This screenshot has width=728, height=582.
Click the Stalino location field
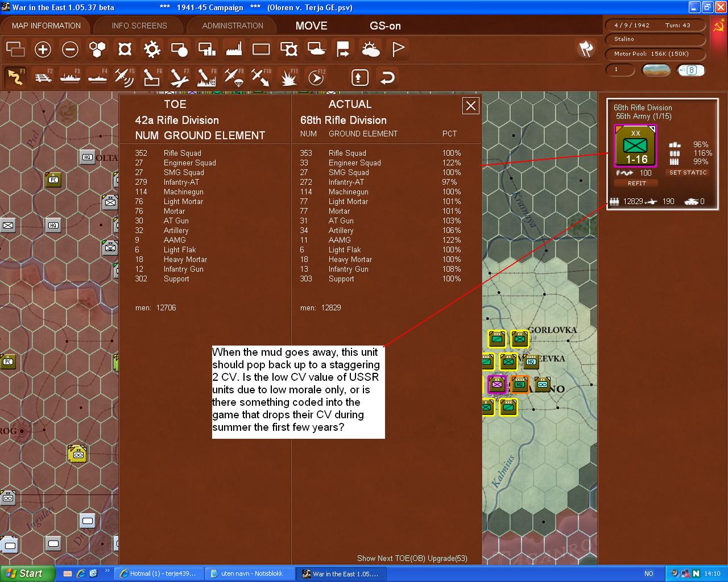point(655,39)
